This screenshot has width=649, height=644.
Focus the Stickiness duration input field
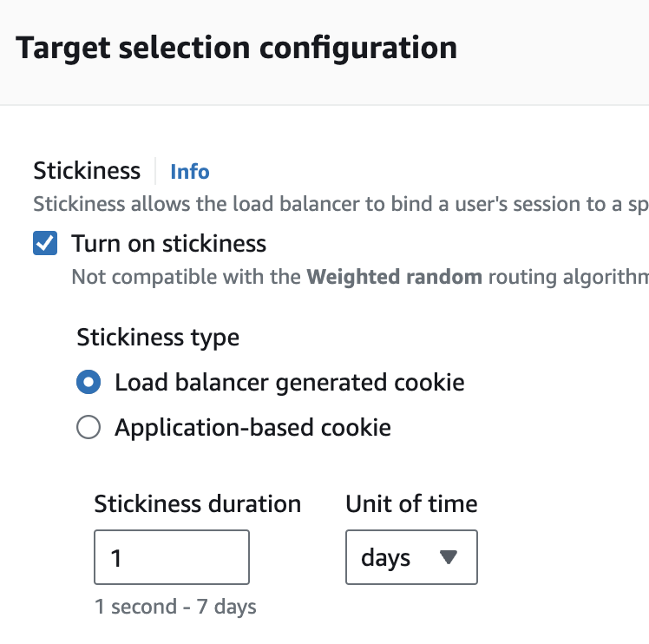(x=172, y=557)
